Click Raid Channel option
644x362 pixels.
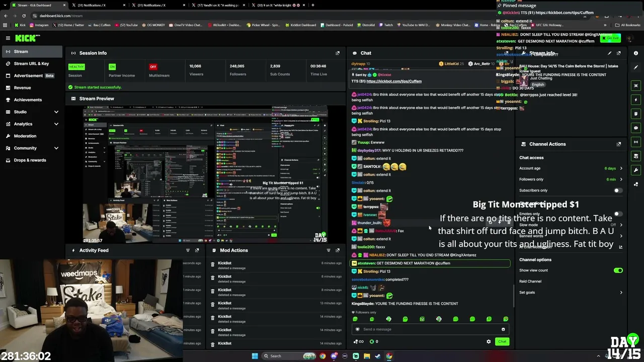coord(530,282)
